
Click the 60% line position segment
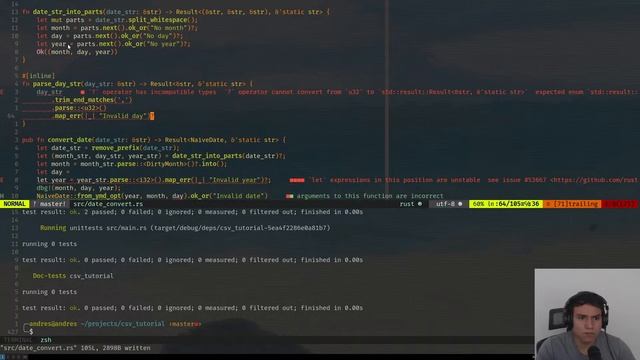tap(506, 204)
